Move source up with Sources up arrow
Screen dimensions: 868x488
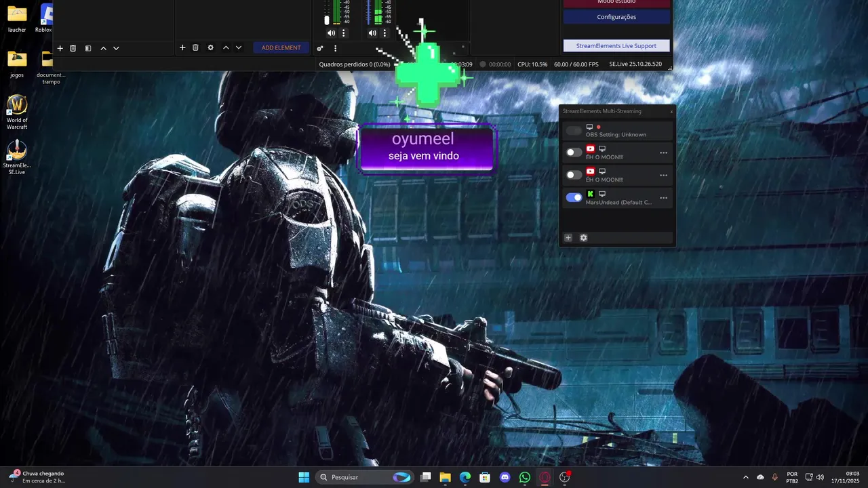point(226,47)
